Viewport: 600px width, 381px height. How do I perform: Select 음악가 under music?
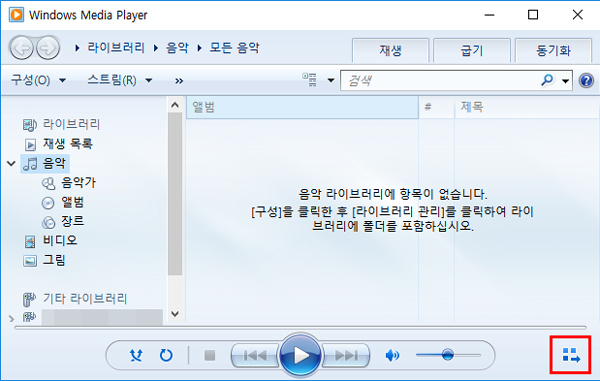78,182
